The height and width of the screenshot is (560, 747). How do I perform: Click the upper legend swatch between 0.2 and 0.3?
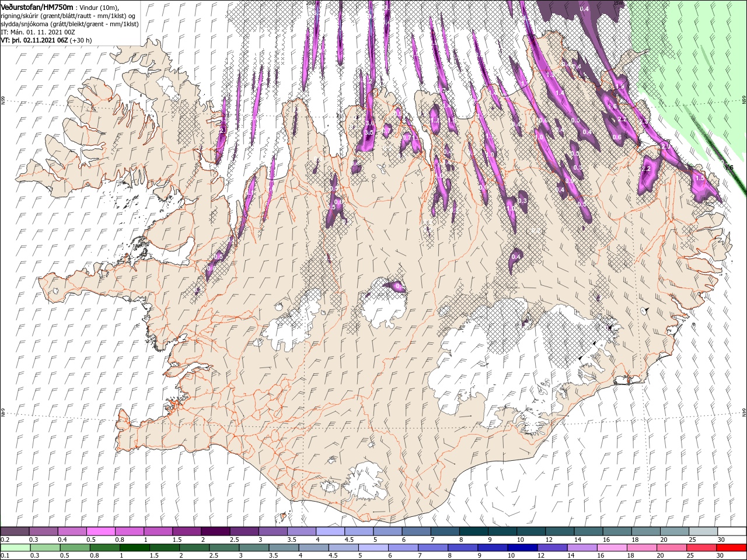(15, 531)
